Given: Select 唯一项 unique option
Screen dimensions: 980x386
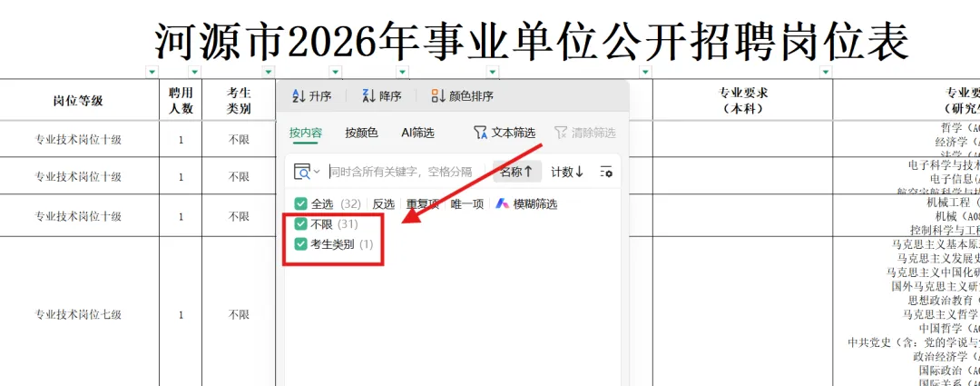Looking at the screenshot, I should [x=467, y=204].
